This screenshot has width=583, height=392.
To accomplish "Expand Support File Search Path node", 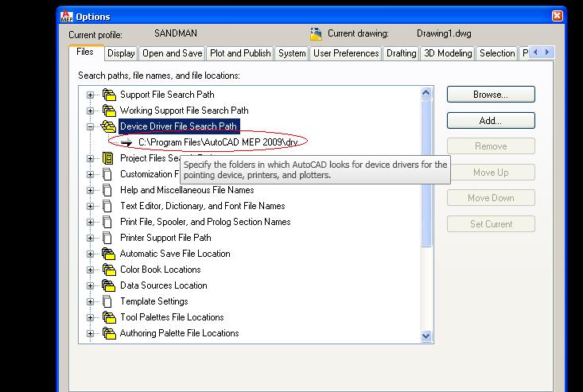I will (x=90, y=95).
